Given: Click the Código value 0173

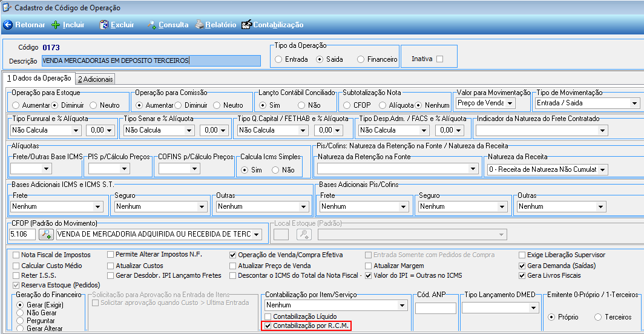Looking at the screenshot, I should click(x=51, y=48).
